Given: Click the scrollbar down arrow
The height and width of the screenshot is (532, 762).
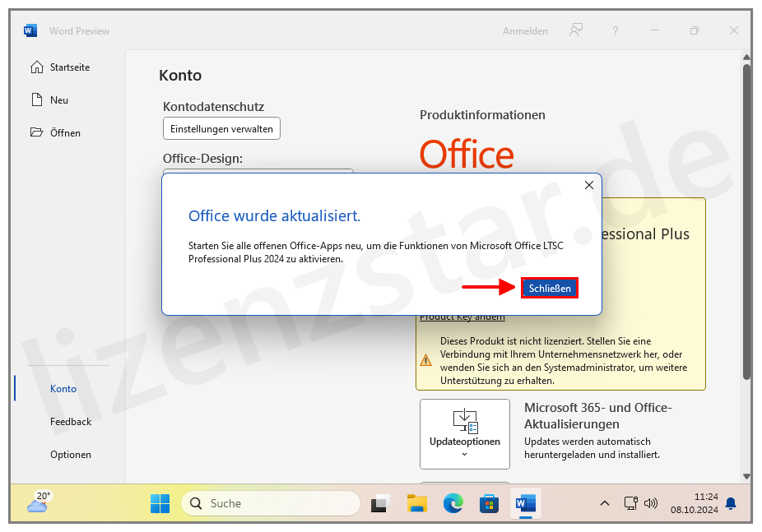Looking at the screenshot, I should click(746, 477).
